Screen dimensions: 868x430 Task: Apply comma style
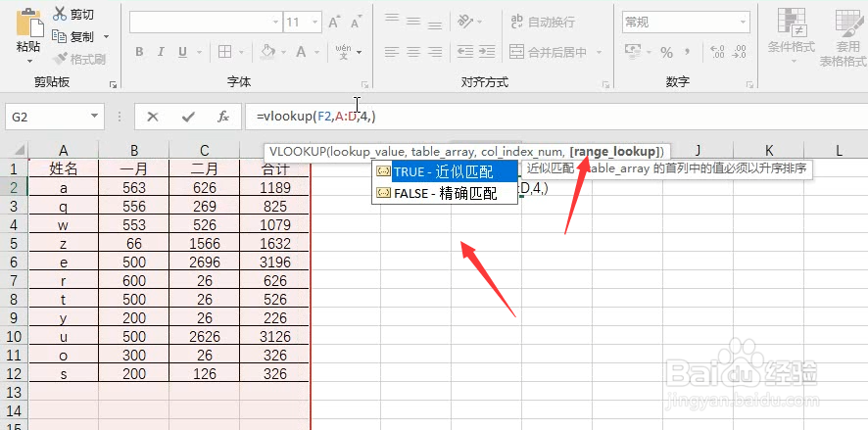pyautogui.click(x=688, y=53)
